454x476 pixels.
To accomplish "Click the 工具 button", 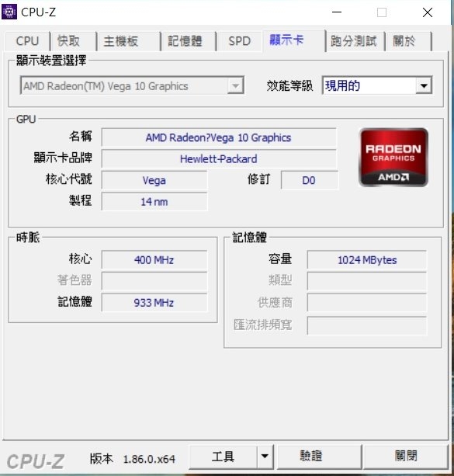I will [223, 457].
